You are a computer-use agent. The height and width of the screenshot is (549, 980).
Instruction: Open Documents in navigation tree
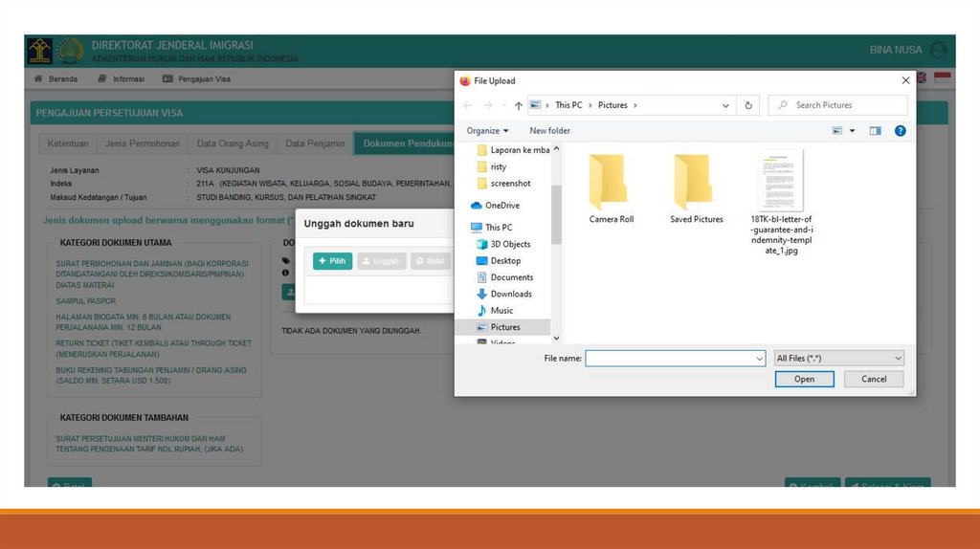[505, 277]
